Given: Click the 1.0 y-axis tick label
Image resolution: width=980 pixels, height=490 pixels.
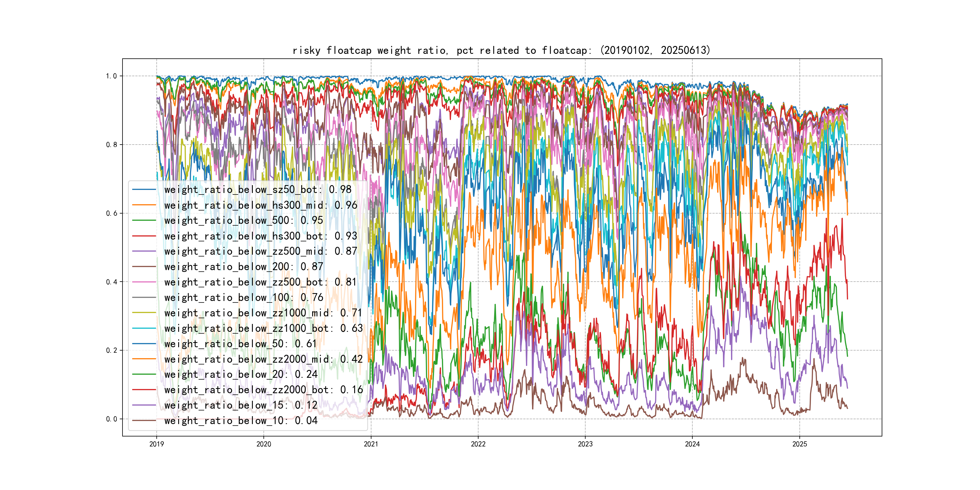Looking at the screenshot, I should pos(112,76).
